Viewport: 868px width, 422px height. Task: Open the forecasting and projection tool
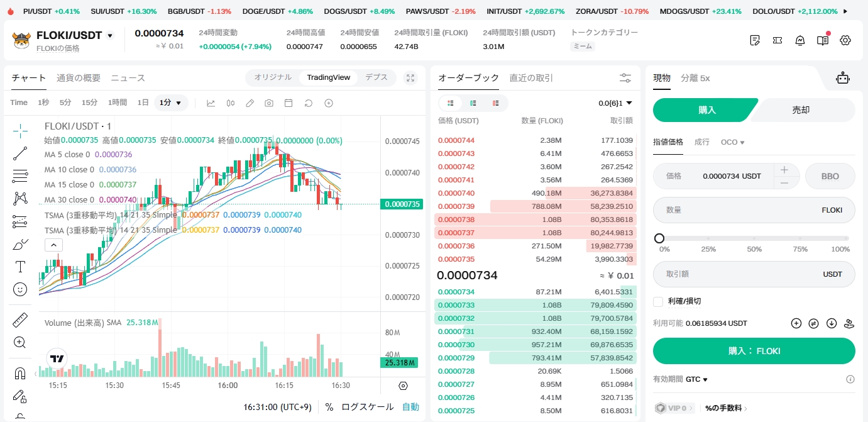pos(20,221)
